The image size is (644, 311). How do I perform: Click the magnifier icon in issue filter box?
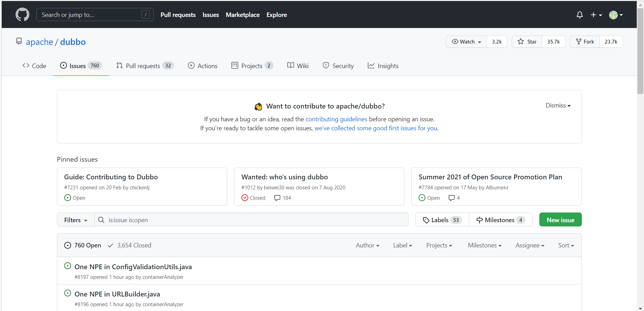point(101,220)
